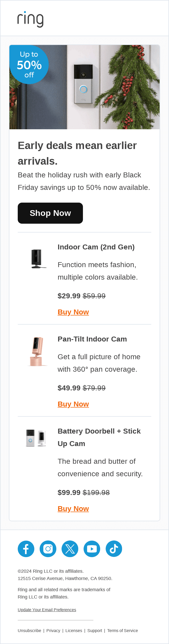Open Ring's Facebook page icon

pos(26,549)
